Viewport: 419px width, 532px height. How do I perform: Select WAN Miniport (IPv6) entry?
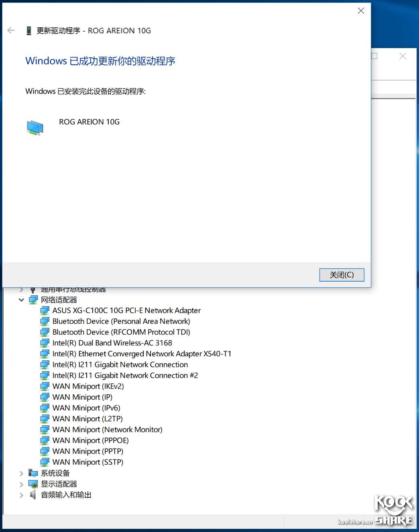86,408
